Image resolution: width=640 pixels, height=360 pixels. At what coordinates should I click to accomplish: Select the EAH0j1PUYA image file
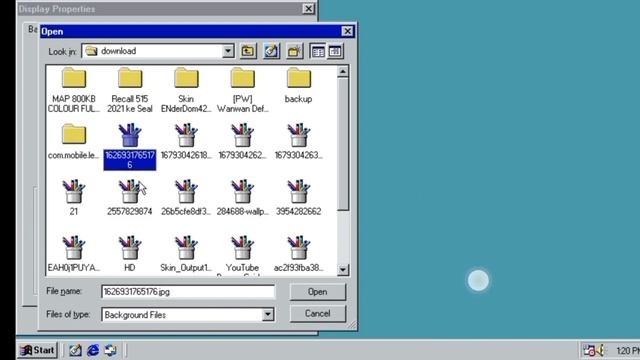point(74,254)
